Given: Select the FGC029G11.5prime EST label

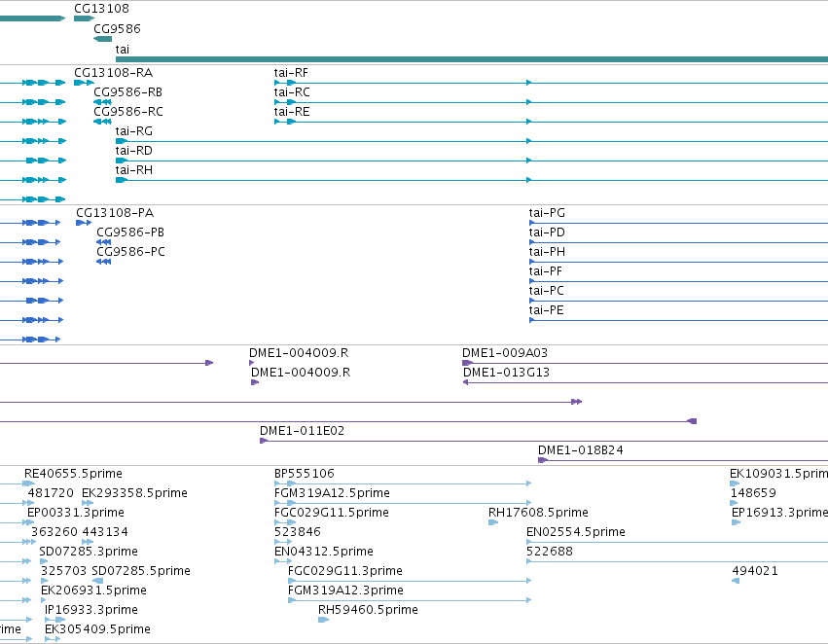Looking at the screenshot, I should point(332,513).
